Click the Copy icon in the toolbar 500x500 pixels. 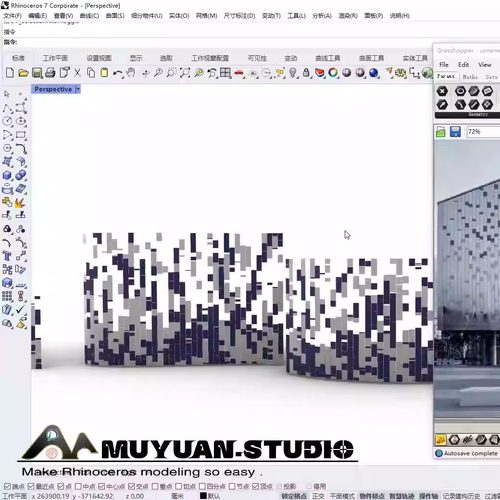coord(91,73)
